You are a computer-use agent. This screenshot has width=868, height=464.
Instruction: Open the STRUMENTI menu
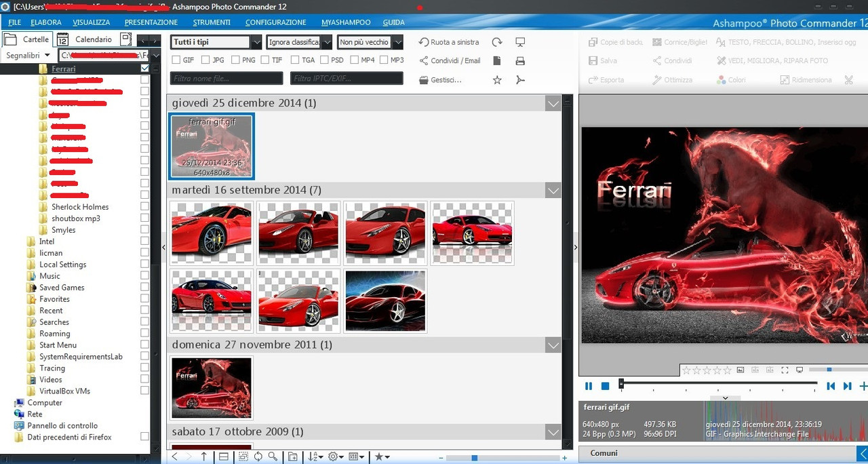[212, 22]
